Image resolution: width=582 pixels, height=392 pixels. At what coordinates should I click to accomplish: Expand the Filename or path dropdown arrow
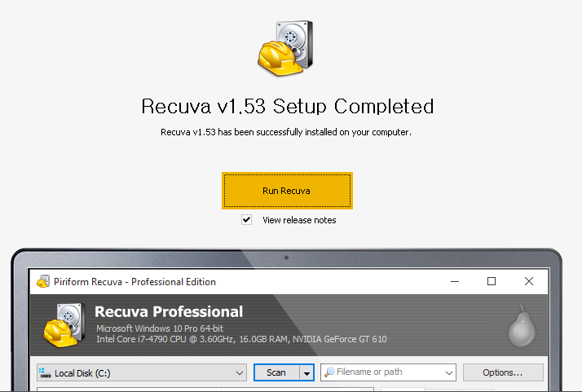449,372
